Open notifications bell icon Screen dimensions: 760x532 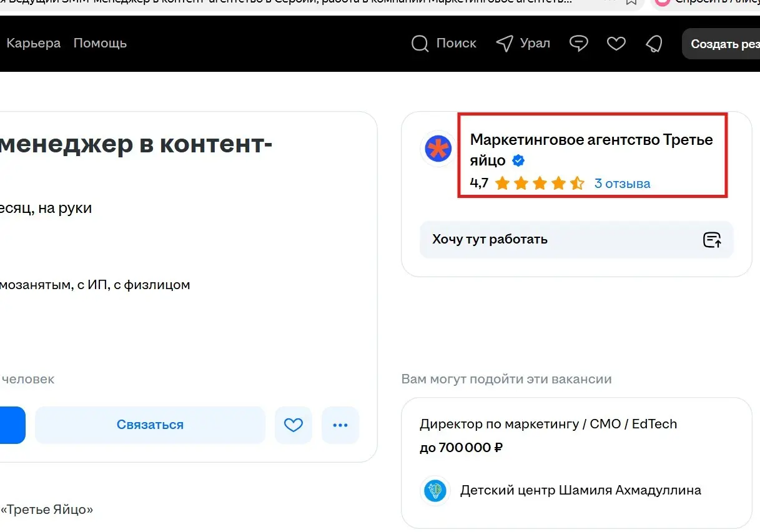tap(654, 44)
